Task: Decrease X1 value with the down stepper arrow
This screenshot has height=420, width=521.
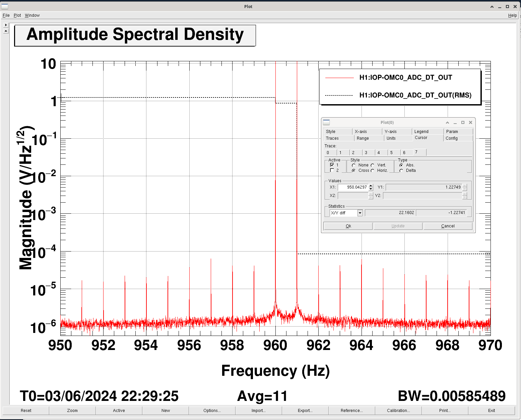Action: coord(371,189)
